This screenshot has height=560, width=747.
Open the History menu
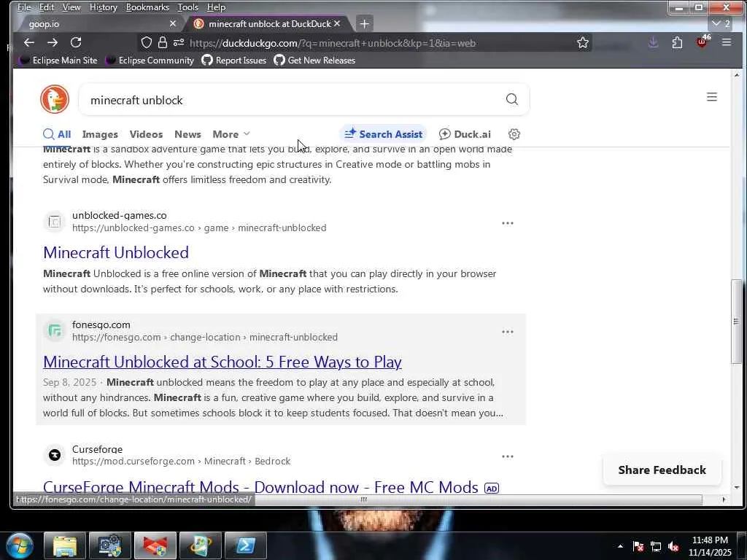click(x=104, y=7)
